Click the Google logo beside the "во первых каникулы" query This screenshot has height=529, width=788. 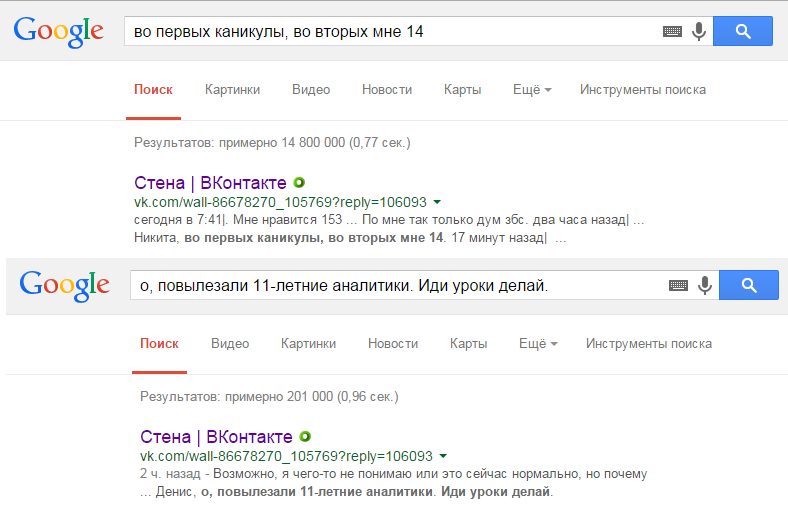[58, 31]
